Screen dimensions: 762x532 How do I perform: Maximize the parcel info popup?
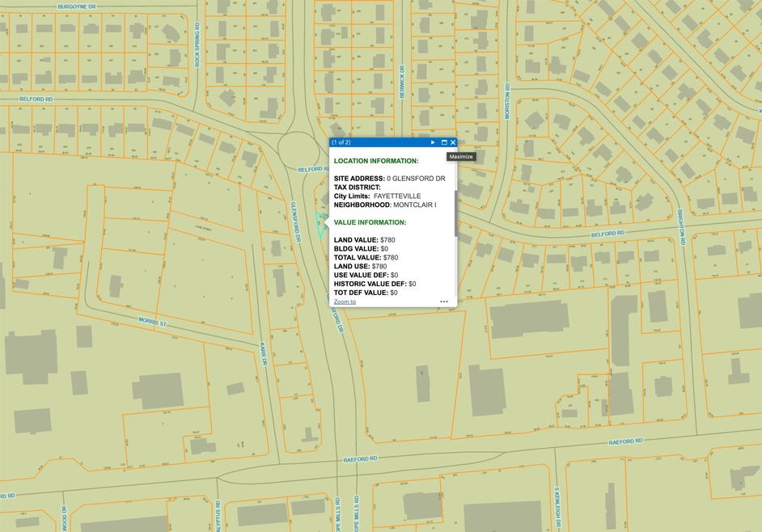point(444,142)
